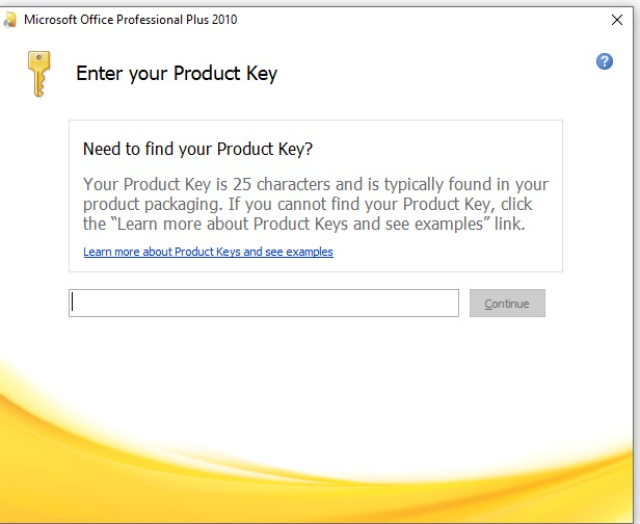Click the blinking cursor inside the key field
Image resolution: width=640 pixels, height=524 pixels.
tap(73, 303)
